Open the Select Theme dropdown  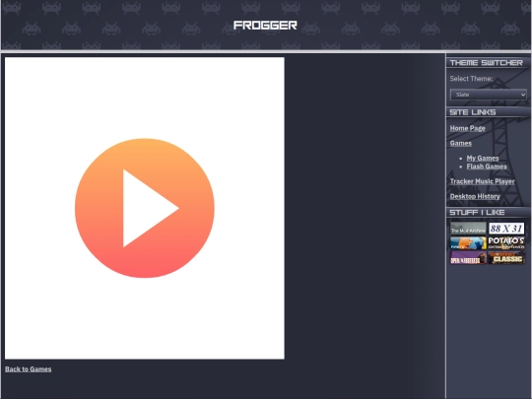tap(489, 95)
